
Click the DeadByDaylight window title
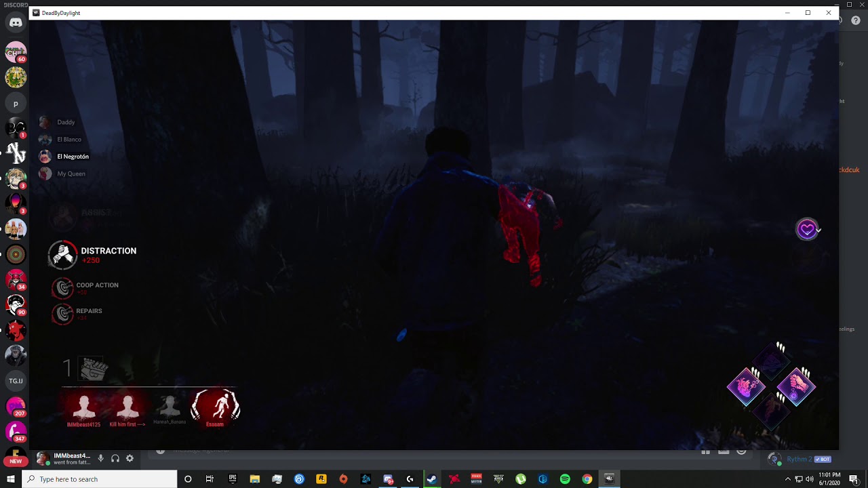click(61, 13)
